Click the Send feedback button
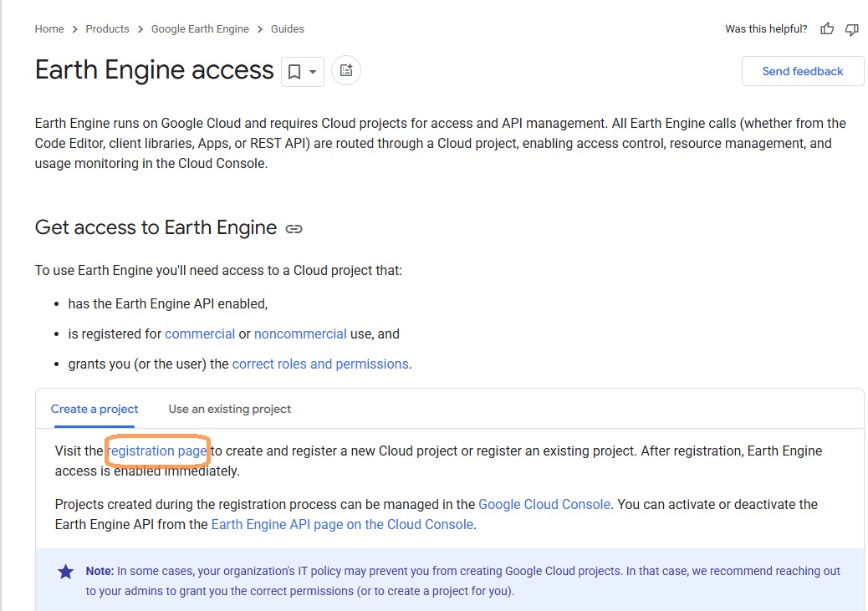This screenshot has width=868, height=611. (802, 71)
